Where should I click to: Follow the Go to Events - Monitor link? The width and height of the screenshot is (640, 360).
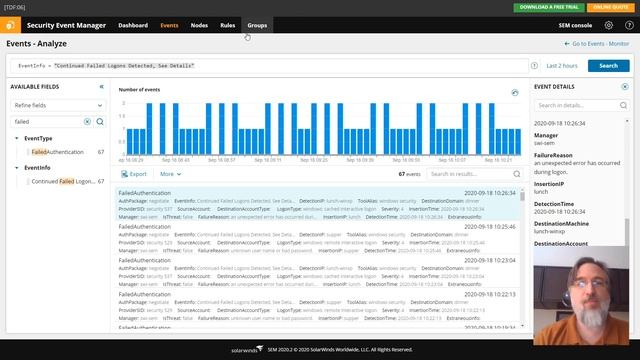coord(600,44)
